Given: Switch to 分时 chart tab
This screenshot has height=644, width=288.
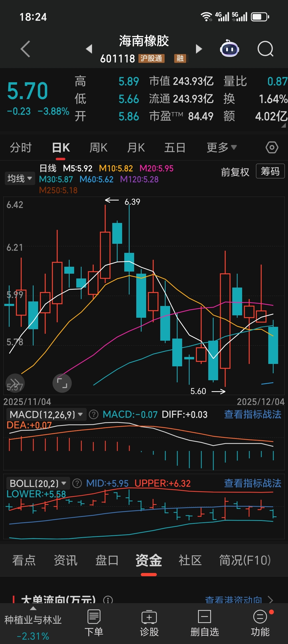Looking at the screenshot, I should (x=21, y=147).
